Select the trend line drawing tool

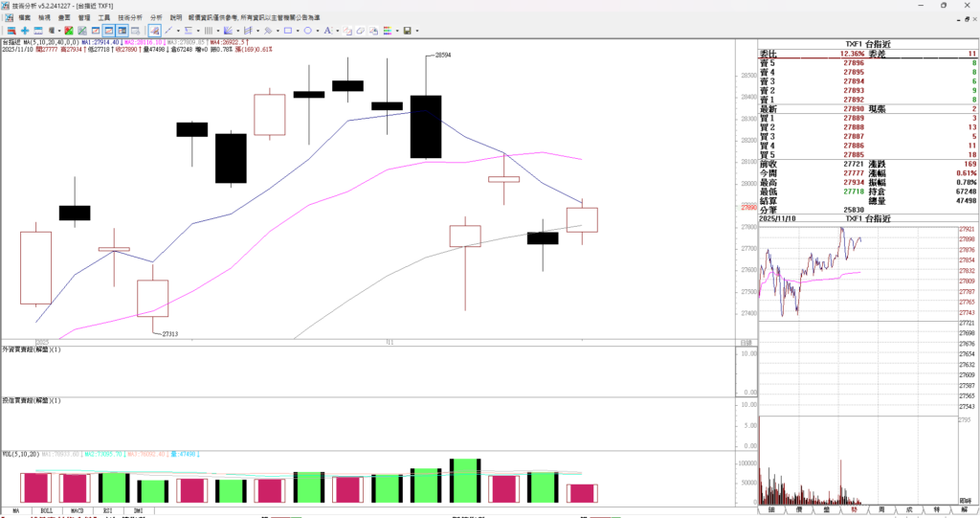pos(168,31)
